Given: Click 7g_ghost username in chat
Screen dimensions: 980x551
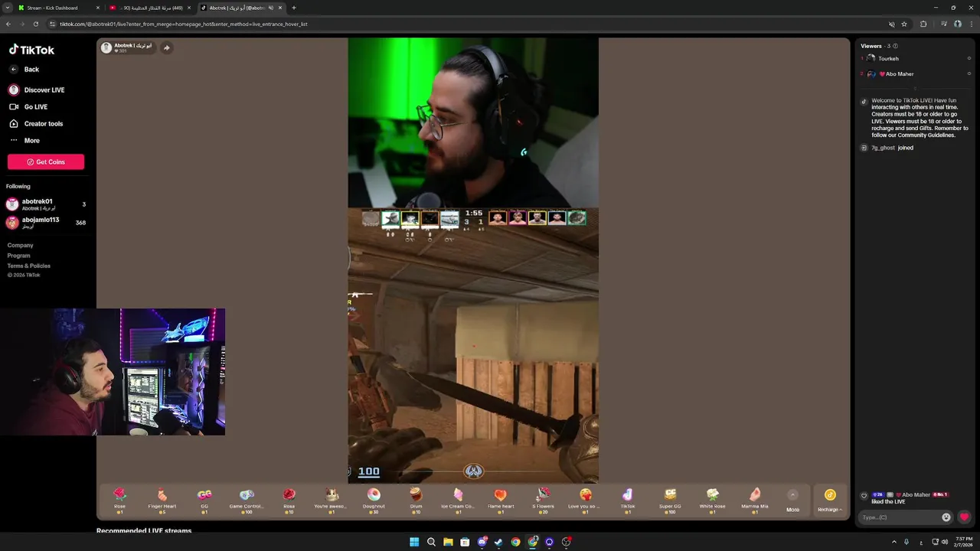Looking at the screenshot, I should [x=883, y=148].
